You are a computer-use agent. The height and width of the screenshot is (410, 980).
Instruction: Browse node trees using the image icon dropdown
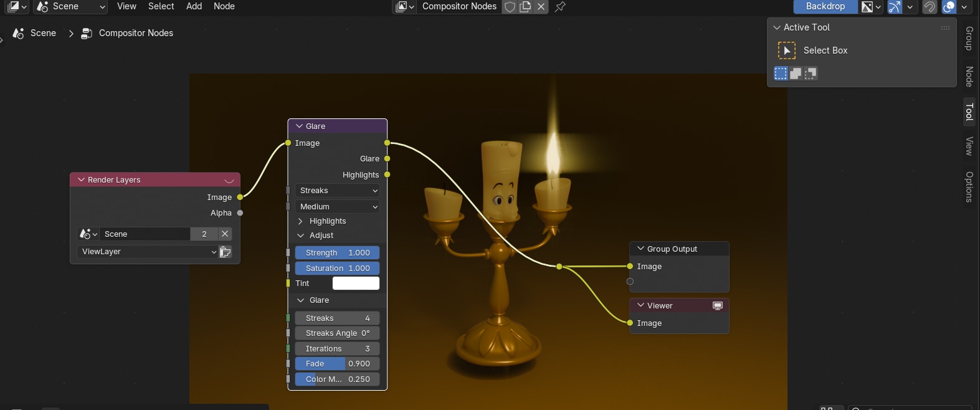tap(404, 6)
